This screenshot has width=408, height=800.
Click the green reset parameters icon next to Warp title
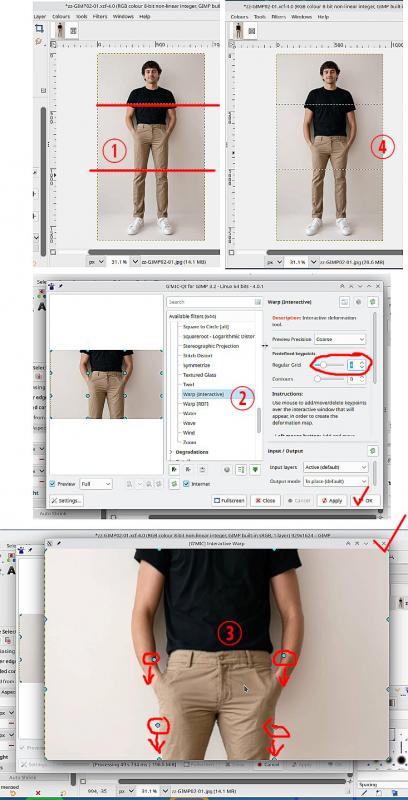pos(373,302)
